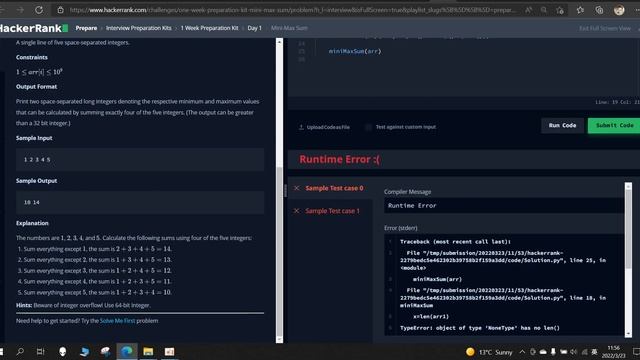Viewport: 640px width, 360px height.
Task: Launch Alienware app from taskbar
Action: coord(62,351)
